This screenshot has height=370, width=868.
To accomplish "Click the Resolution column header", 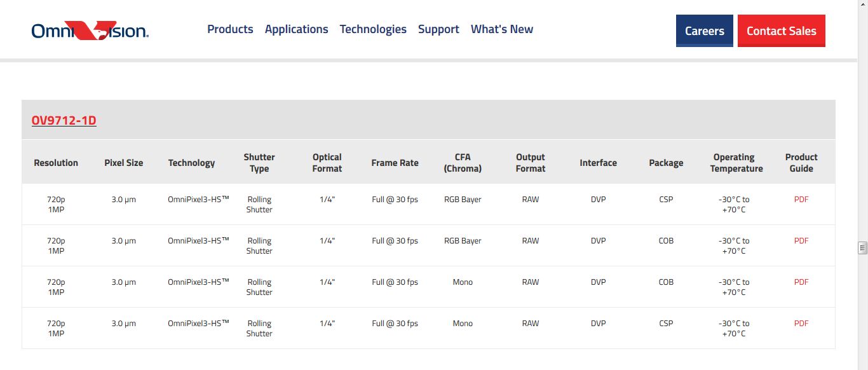I will [x=56, y=163].
